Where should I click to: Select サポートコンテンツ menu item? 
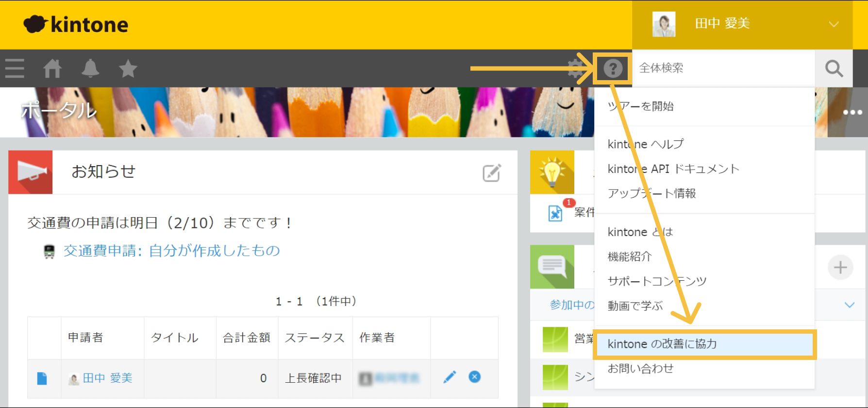704,281
